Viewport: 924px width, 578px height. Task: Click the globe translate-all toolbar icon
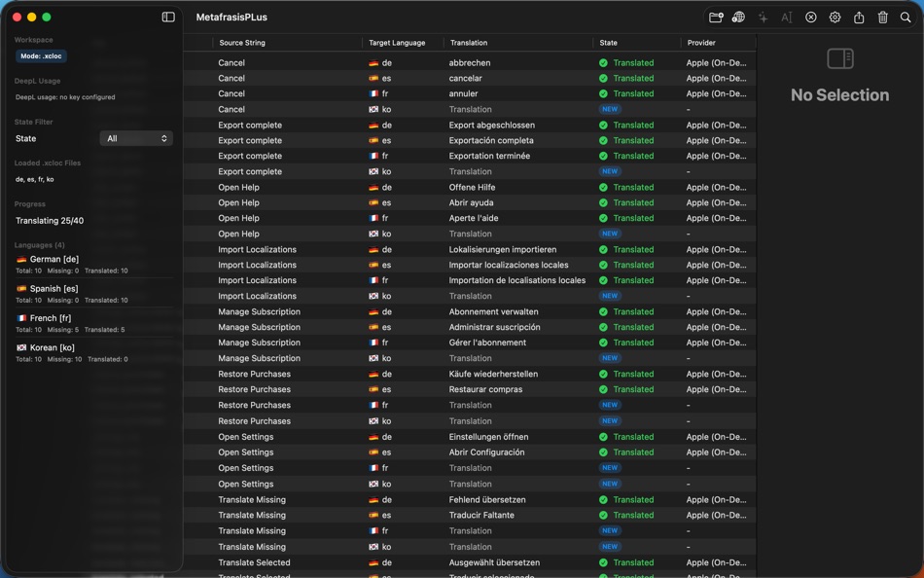tap(738, 18)
